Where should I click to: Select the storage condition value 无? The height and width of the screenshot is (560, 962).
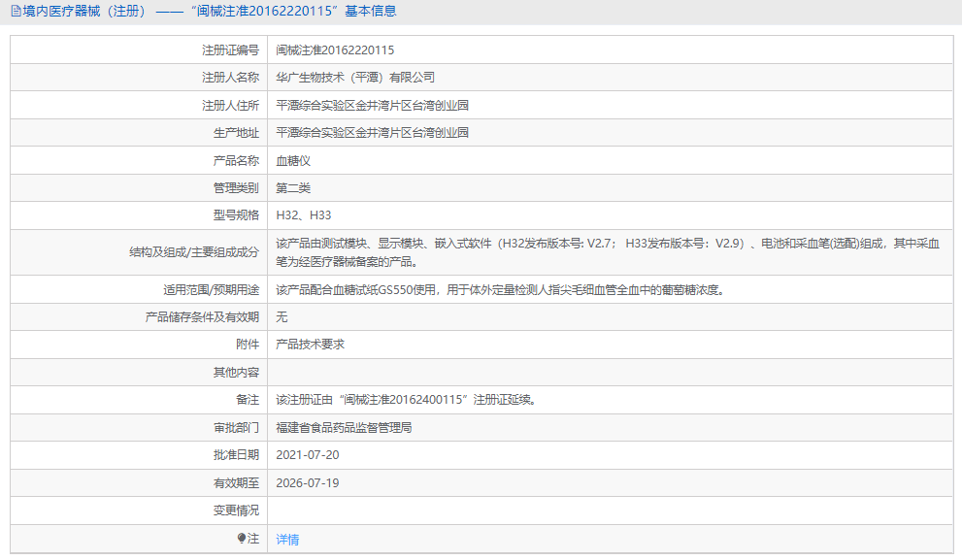pos(282,317)
